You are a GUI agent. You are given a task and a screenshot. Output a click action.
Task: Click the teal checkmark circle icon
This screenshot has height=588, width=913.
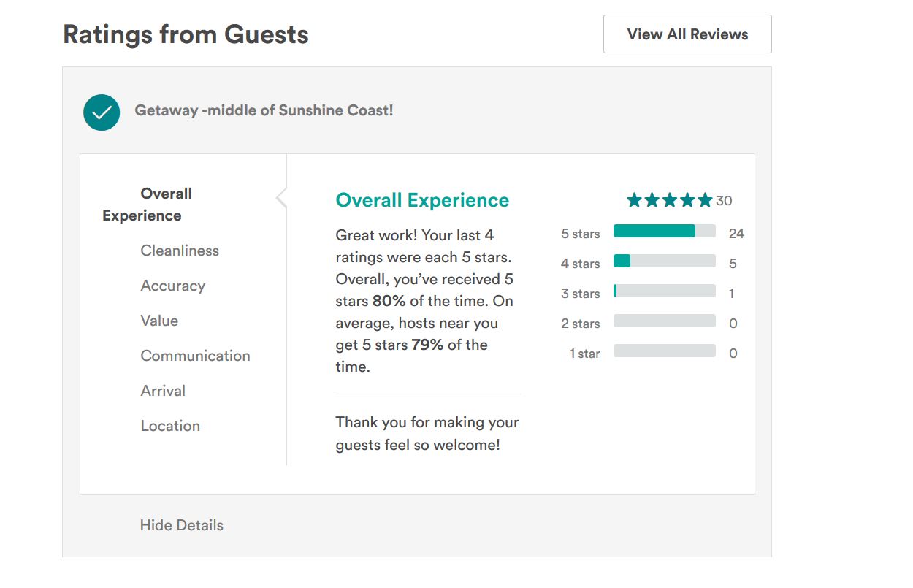tap(102, 112)
